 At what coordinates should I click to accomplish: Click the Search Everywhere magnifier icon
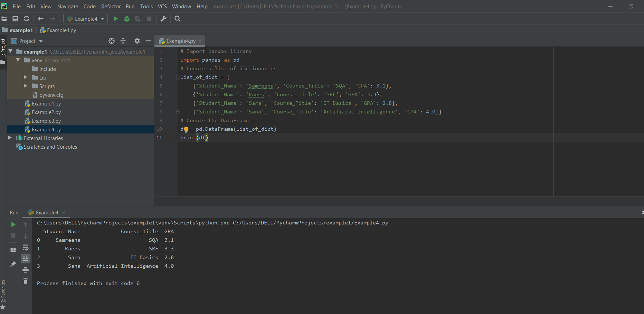tap(178, 19)
